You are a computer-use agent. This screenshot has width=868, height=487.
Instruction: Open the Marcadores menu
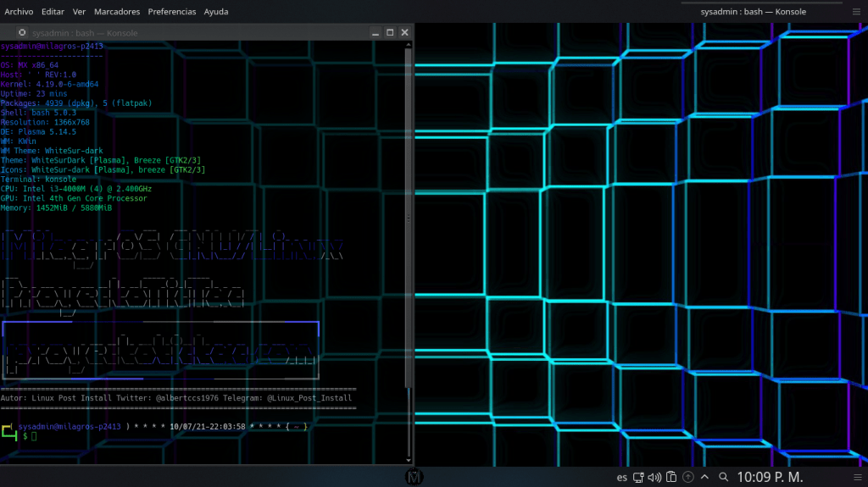[117, 12]
